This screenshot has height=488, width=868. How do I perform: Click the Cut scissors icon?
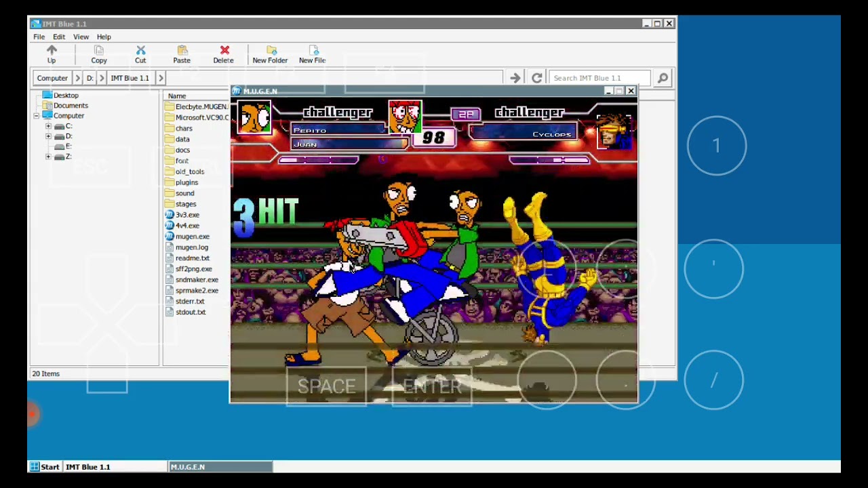[140, 51]
